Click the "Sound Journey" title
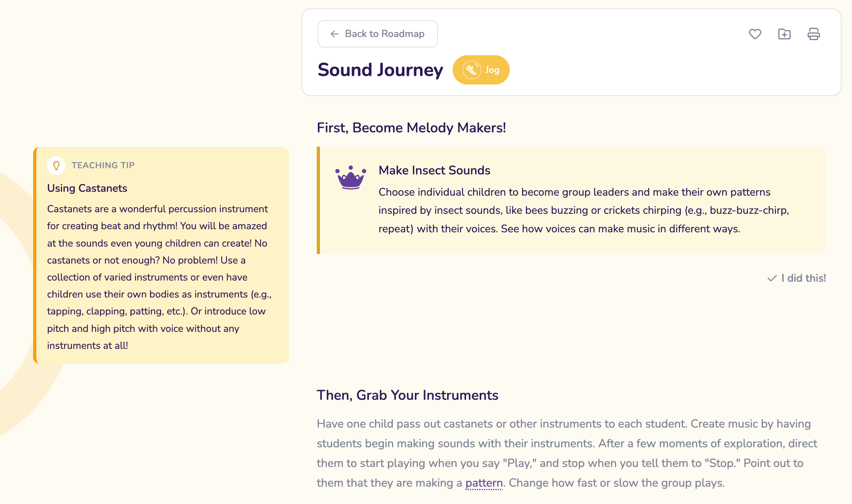Viewport: 852px width, 504px height. point(380,70)
